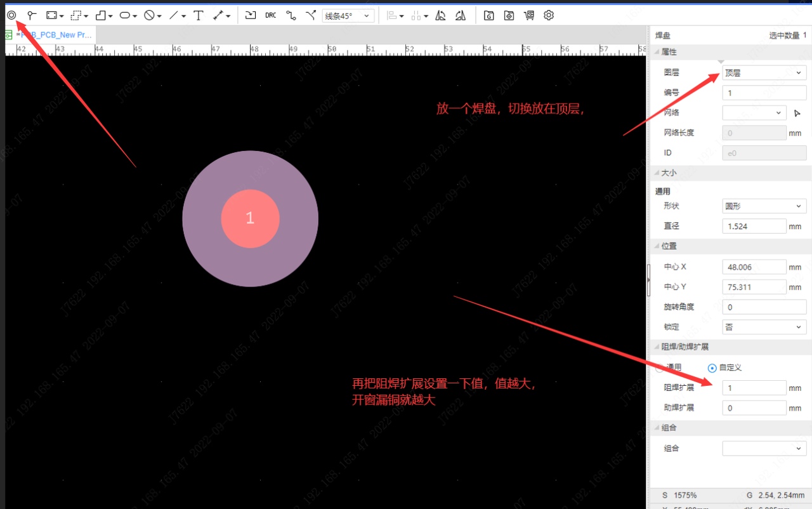
Task: Click the 焊盘 panel title
Action: (662, 36)
